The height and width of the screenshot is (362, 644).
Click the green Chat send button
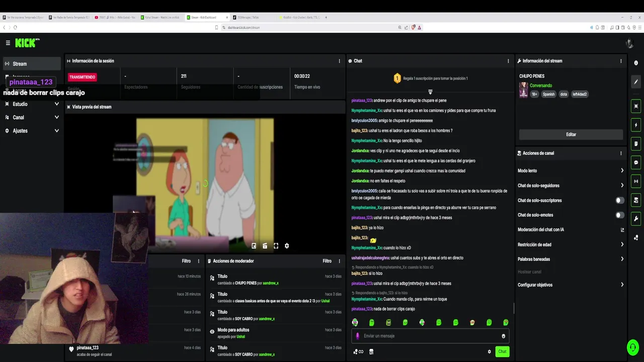[502, 351]
